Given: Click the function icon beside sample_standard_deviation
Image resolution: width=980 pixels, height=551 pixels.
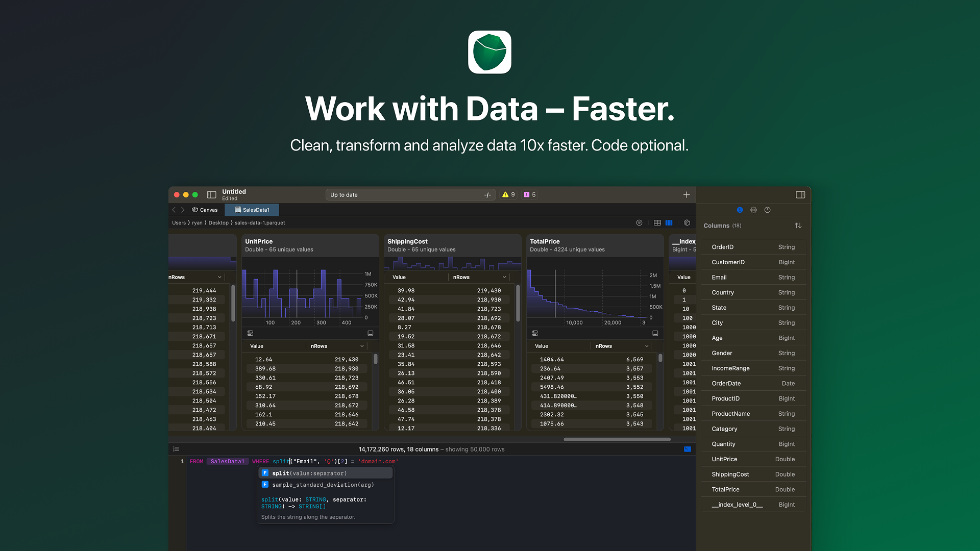Looking at the screenshot, I should coord(265,485).
